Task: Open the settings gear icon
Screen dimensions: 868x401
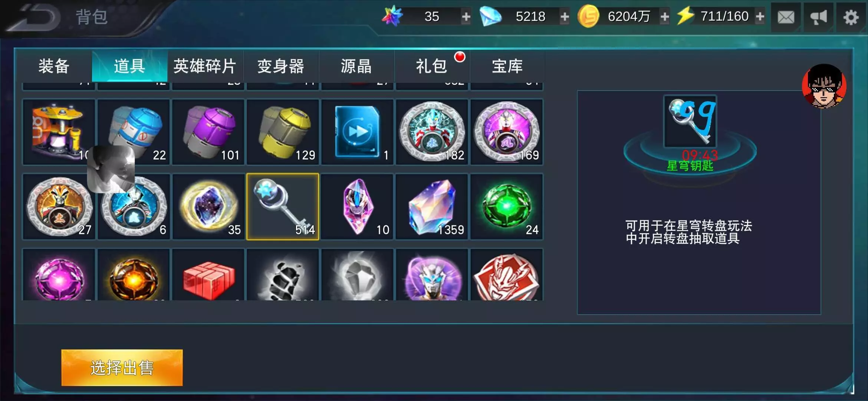Action: coord(851,17)
